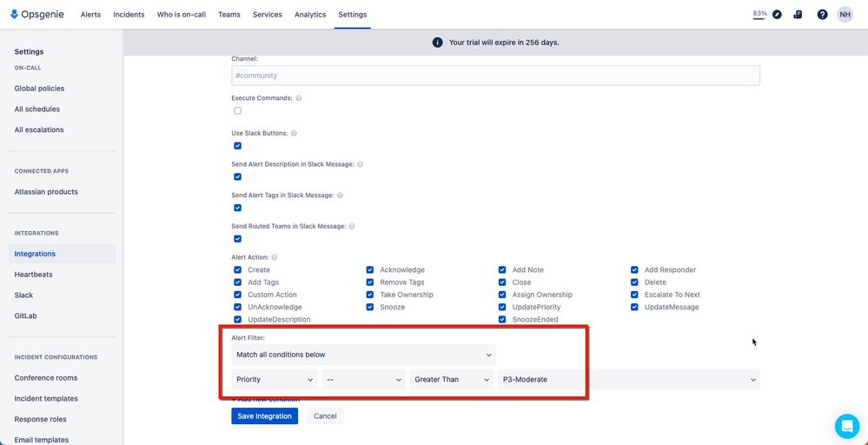Open Incident templates in sidebar
The image size is (868, 445).
(x=46, y=399)
